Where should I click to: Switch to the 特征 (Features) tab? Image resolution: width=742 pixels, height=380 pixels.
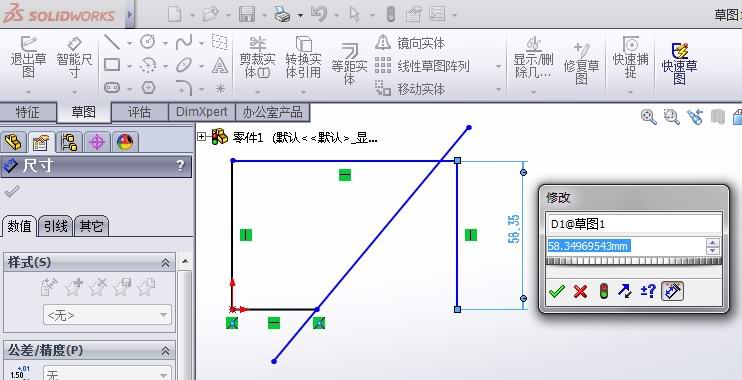[x=27, y=113]
